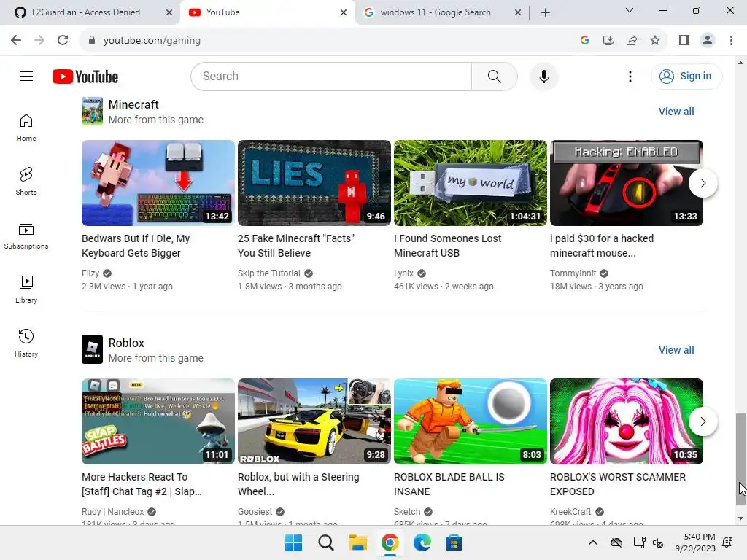The width and height of the screenshot is (747, 560).
Task: Open Windows Start menu
Action: click(x=293, y=542)
